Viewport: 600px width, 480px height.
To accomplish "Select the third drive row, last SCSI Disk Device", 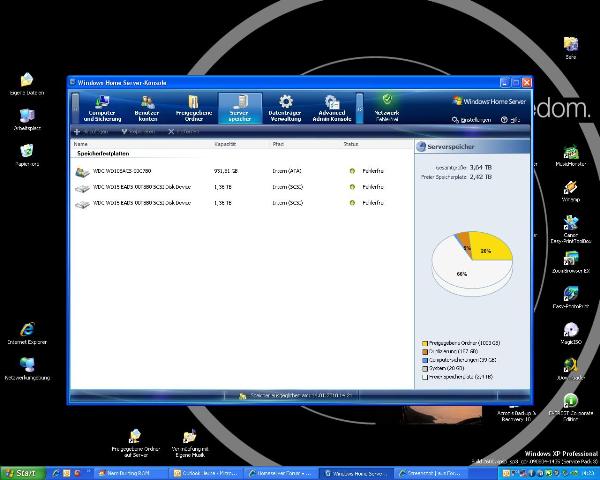I will click(x=241, y=203).
